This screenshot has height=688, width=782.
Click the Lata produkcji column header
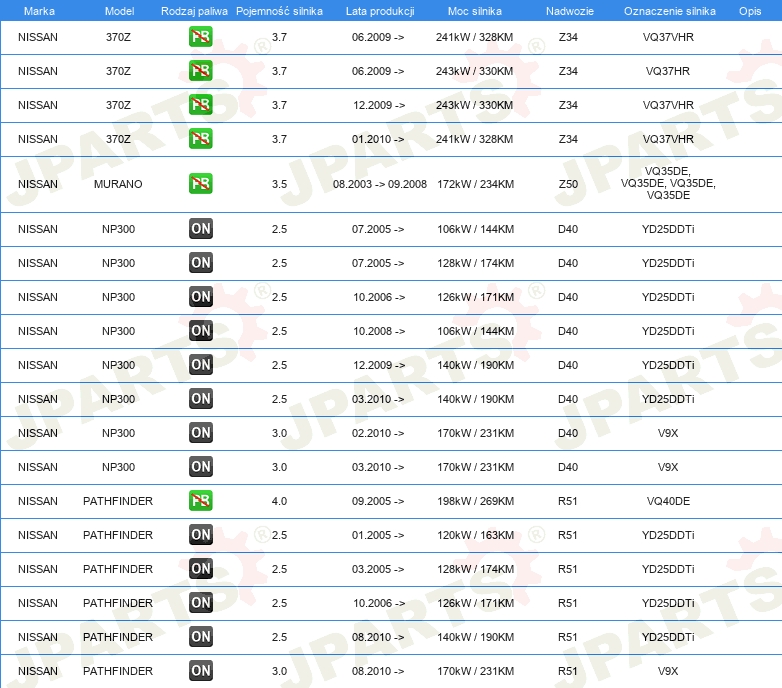[378, 10]
